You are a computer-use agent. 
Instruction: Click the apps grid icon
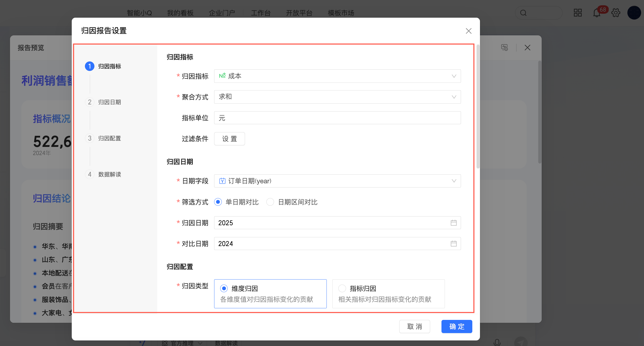pyautogui.click(x=578, y=13)
